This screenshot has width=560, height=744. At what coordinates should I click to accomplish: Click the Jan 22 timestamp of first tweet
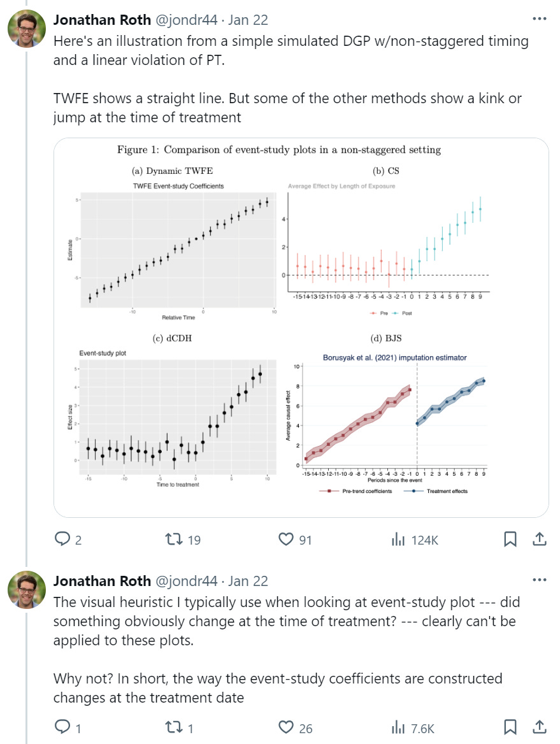click(x=248, y=20)
